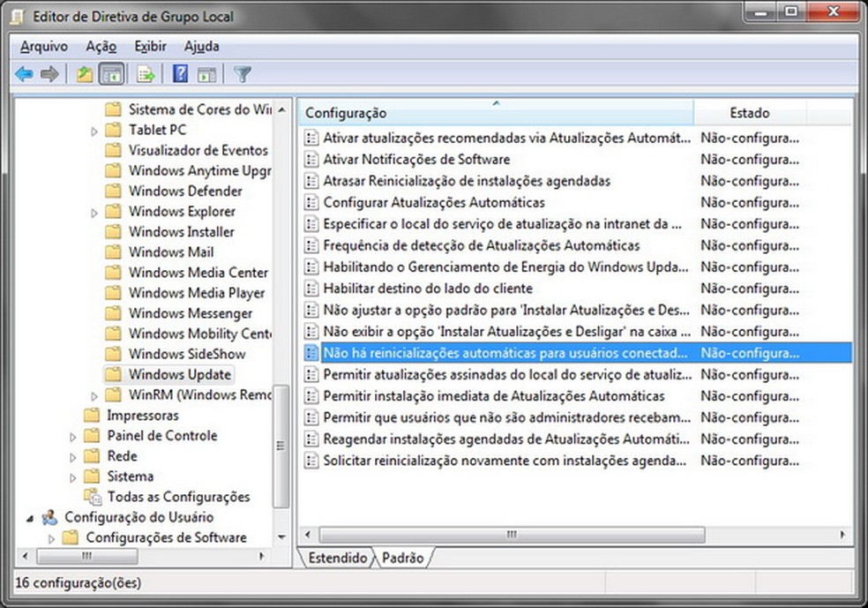Click the Show/Hide Action Pane icon
The image size is (868, 608).
coord(207,74)
